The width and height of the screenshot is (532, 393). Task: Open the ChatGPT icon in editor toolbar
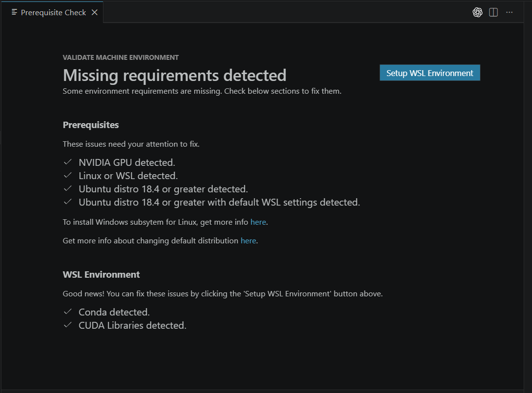tap(478, 13)
